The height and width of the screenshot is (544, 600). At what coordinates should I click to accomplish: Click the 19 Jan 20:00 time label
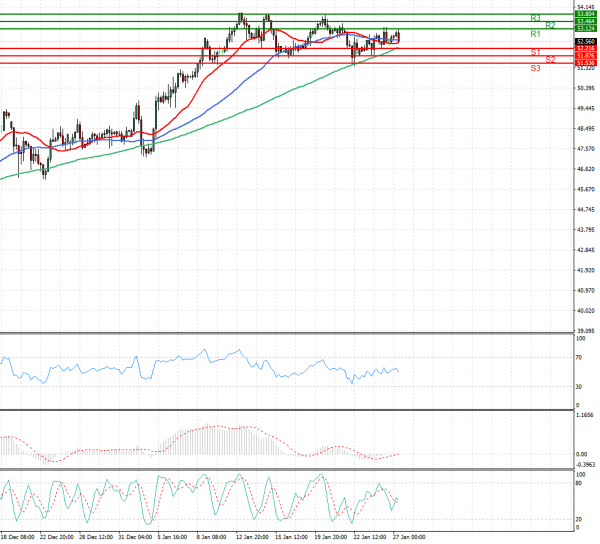click(x=331, y=537)
